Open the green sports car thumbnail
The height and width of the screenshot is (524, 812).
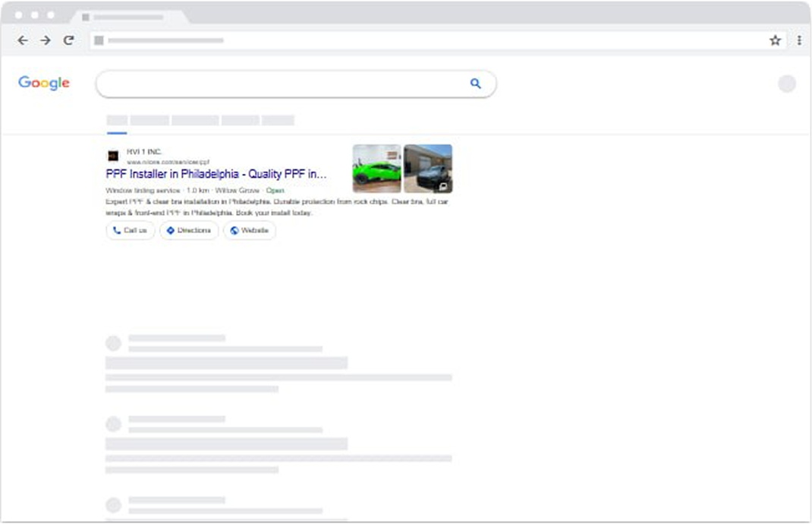[x=376, y=169]
